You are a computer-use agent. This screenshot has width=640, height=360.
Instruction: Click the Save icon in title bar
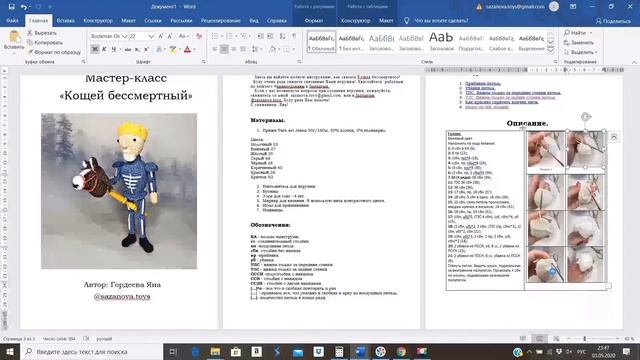coord(11,7)
